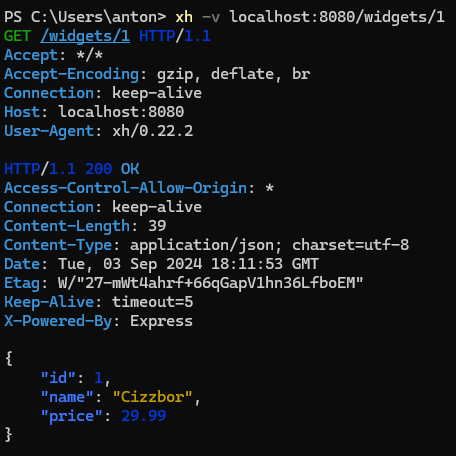456x456 pixels.
Task: Click the Content-Length value 39
Action: point(157,226)
